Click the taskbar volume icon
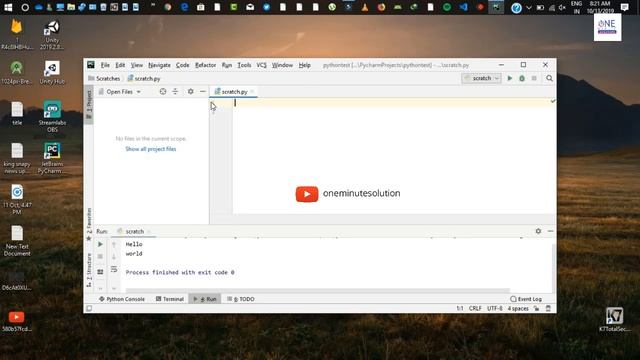Viewport: 640px width, 360px height. pos(562,7)
